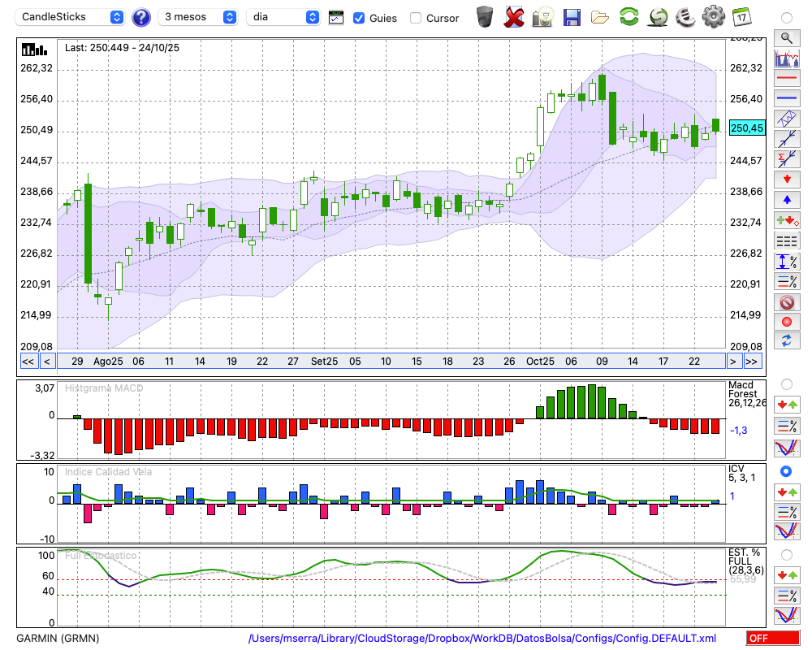The height and width of the screenshot is (650, 812).
Task: Click the red record dot icon
Action: (787, 322)
